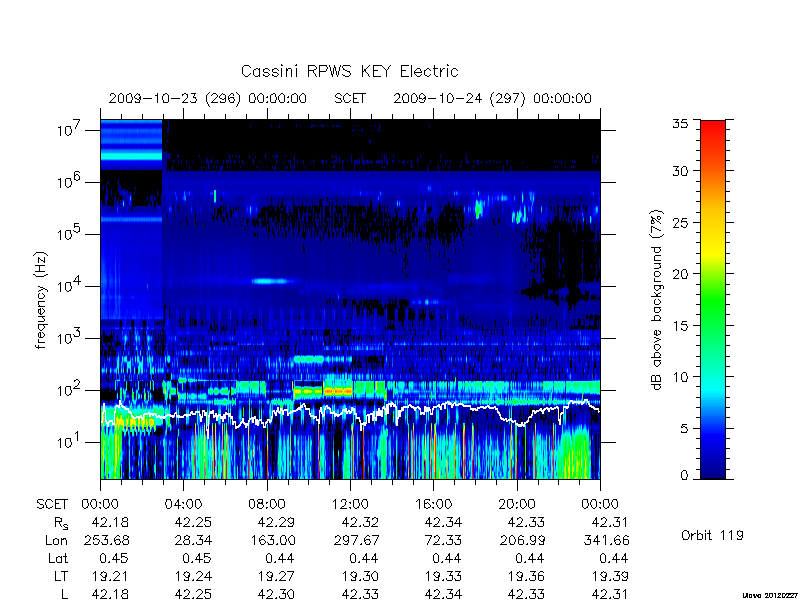Click Rs row value '42.32'
This screenshot has height=600, width=800.
click(x=360, y=522)
